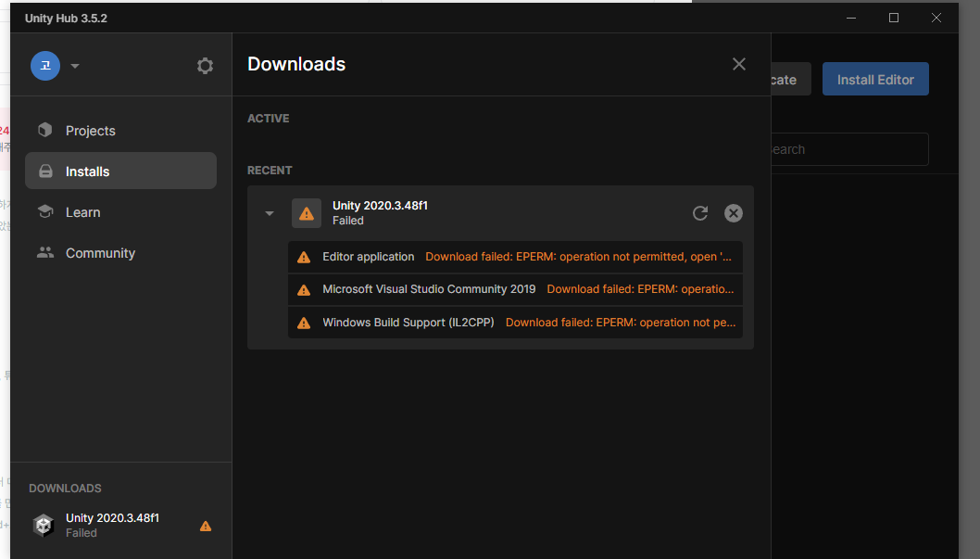Retry the failed Unity 2020.3.48f1 download

point(700,213)
